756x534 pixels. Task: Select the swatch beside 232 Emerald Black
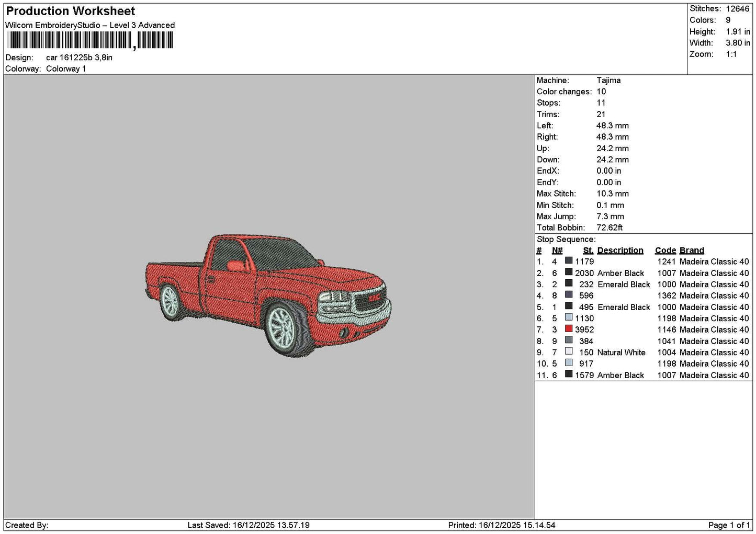click(569, 284)
